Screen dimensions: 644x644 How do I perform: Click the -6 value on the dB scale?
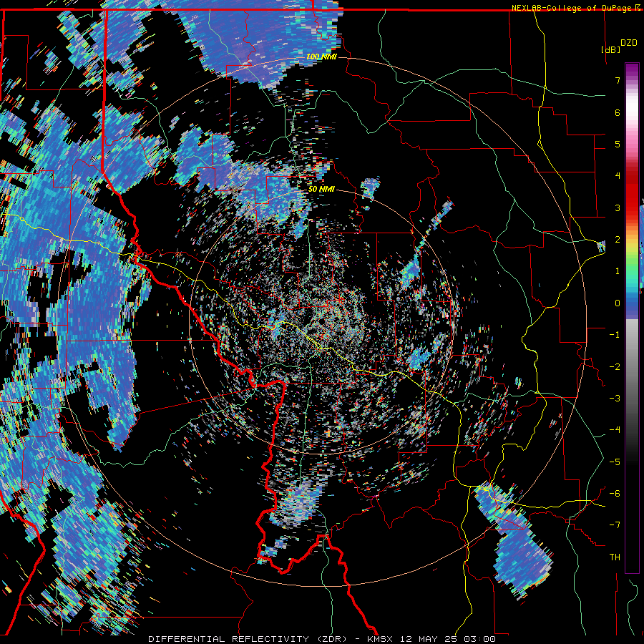coord(615,494)
